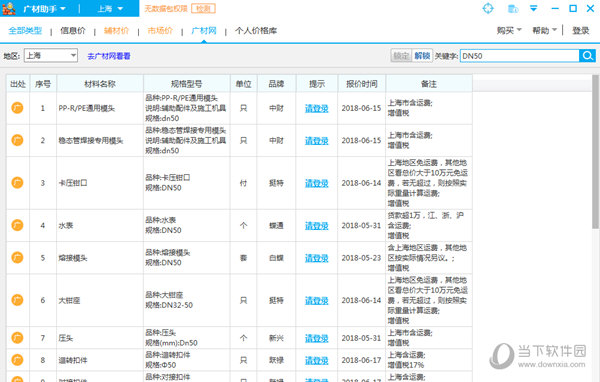600x382 pixels.
Task: Switch to 辅材价 tab
Action: click(x=116, y=31)
